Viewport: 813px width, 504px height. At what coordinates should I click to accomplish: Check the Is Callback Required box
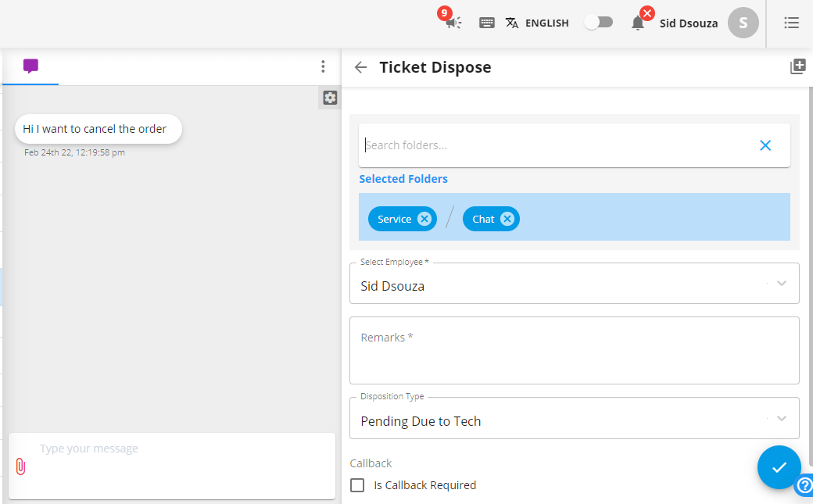click(x=357, y=485)
